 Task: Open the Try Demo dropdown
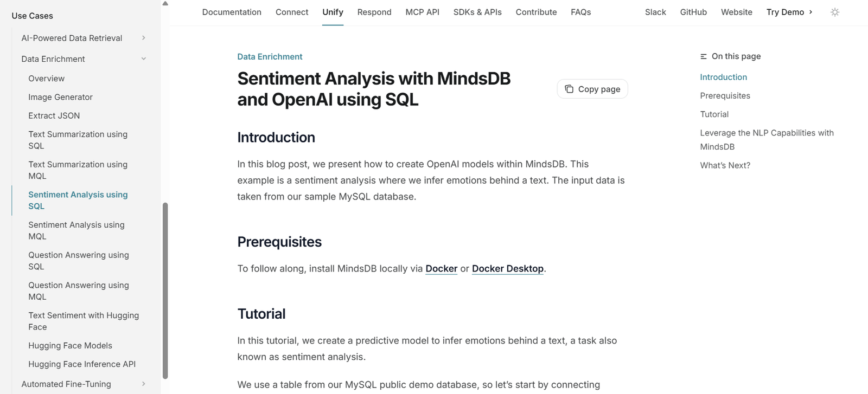click(x=789, y=11)
